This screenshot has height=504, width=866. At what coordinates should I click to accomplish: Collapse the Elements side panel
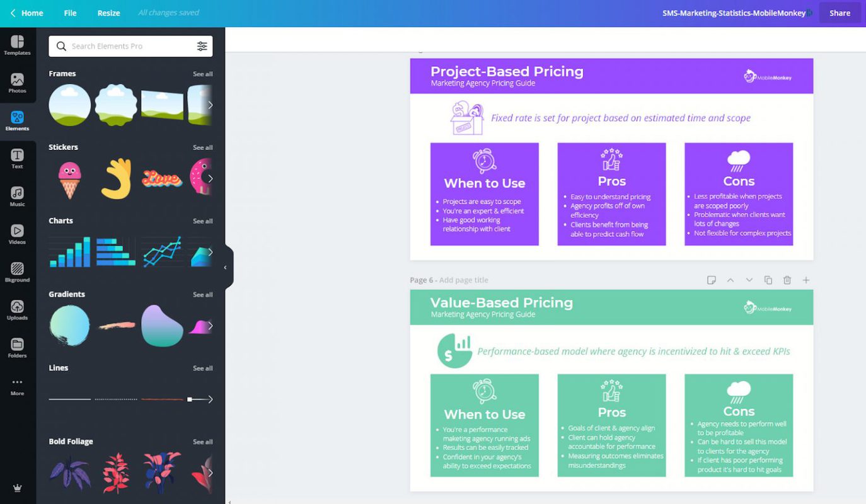(225, 267)
